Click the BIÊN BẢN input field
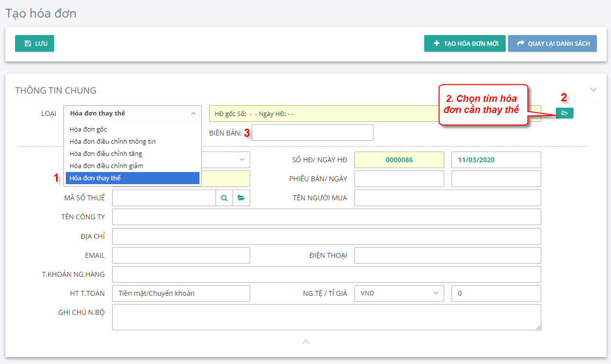The image size is (611, 364). tap(312, 133)
